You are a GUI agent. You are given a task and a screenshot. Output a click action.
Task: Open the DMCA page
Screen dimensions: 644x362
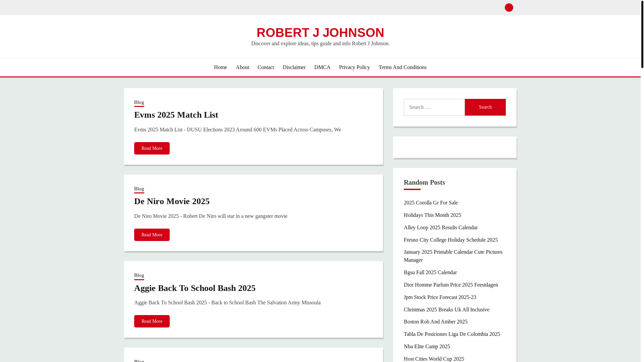point(322,67)
